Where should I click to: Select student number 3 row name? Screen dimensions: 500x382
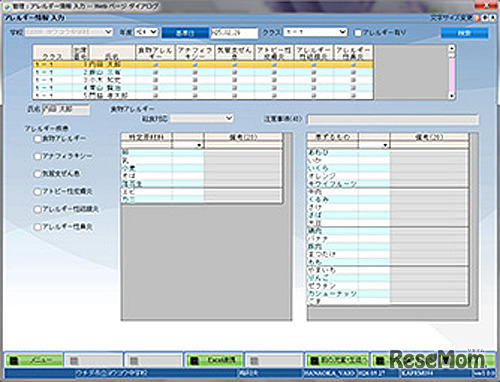coord(106,80)
